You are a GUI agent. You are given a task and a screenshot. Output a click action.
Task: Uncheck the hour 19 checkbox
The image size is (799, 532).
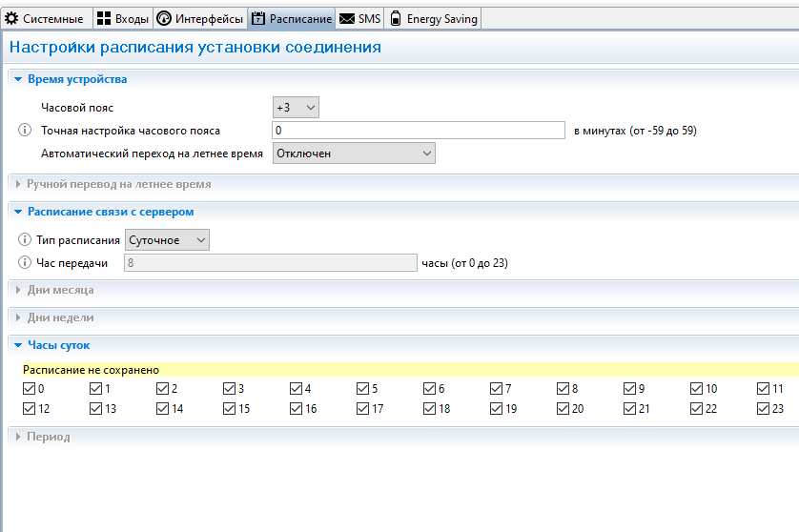(x=496, y=409)
